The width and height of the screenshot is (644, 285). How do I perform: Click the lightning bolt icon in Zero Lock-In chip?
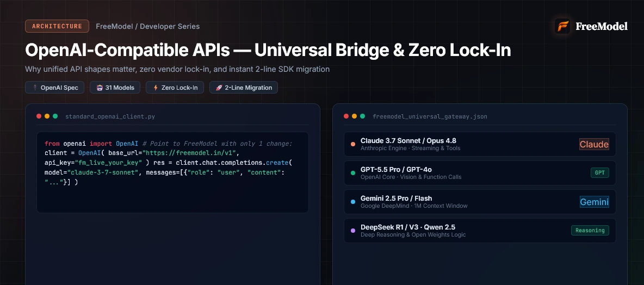click(x=155, y=88)
